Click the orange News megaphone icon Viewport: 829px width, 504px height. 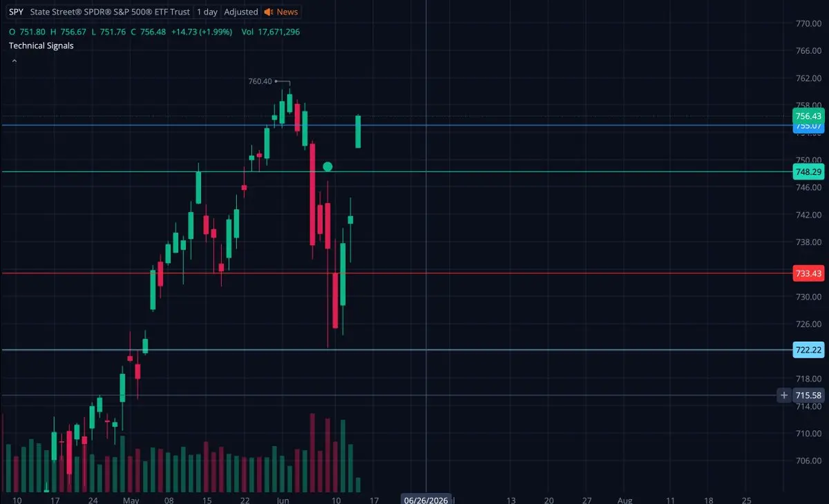269,12
